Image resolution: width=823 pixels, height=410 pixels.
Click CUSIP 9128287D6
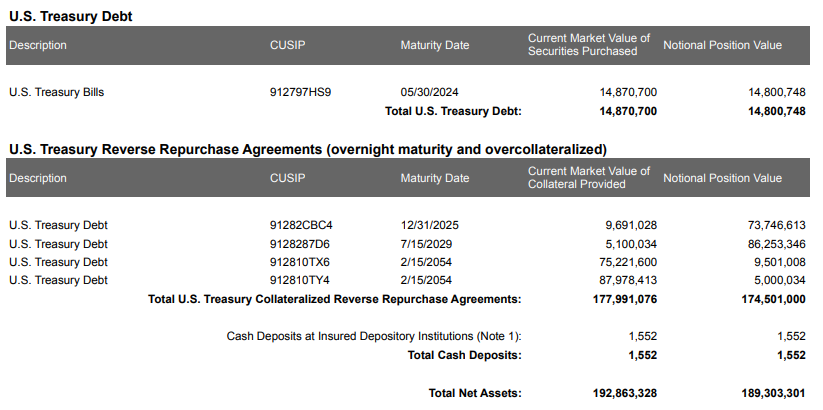pos(300,243)
